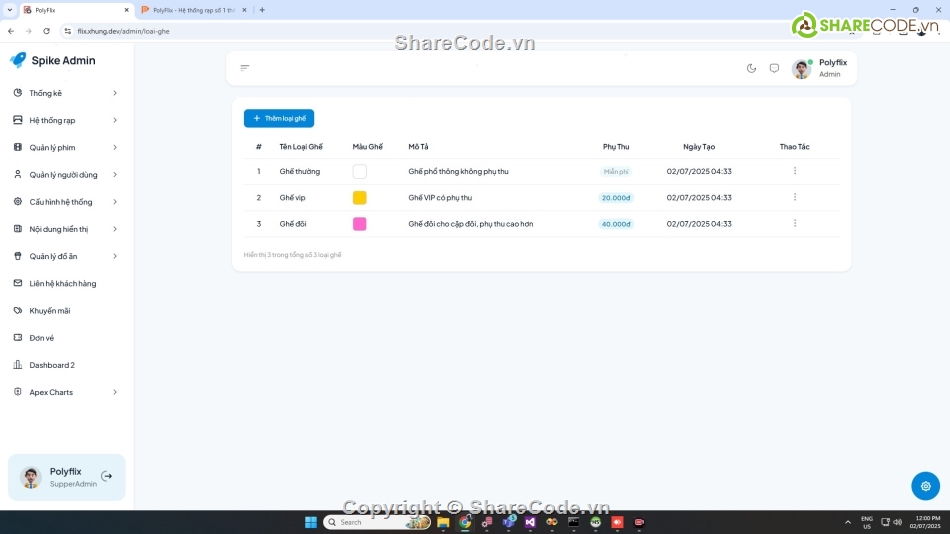
Task: Click the Thêm loại ghế button
Action: tap(279, 118)
